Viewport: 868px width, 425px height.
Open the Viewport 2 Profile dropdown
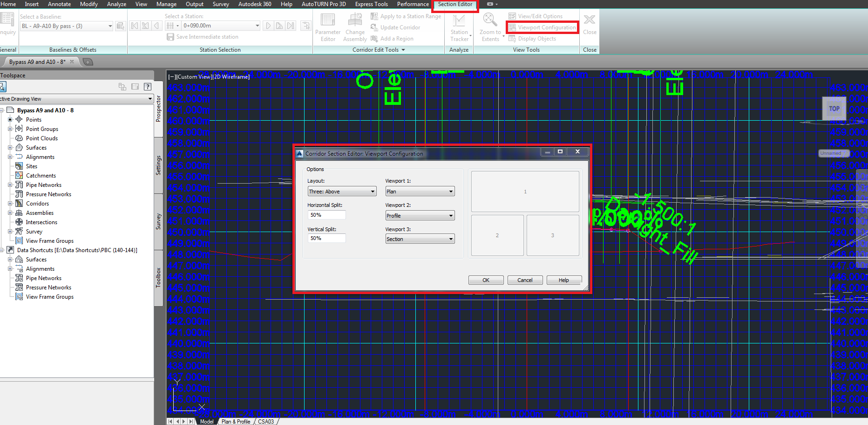coord(420,215)
